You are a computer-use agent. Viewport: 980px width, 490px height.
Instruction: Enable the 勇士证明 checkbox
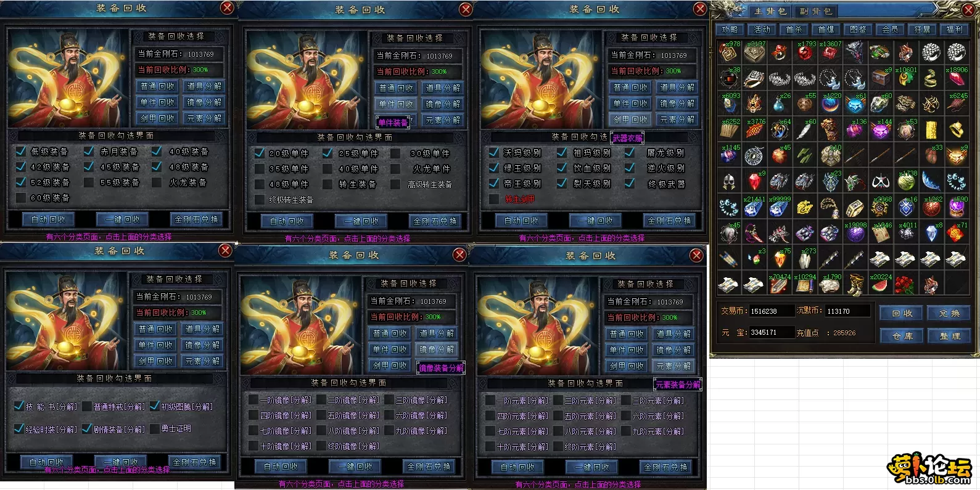tap(154, 428)
